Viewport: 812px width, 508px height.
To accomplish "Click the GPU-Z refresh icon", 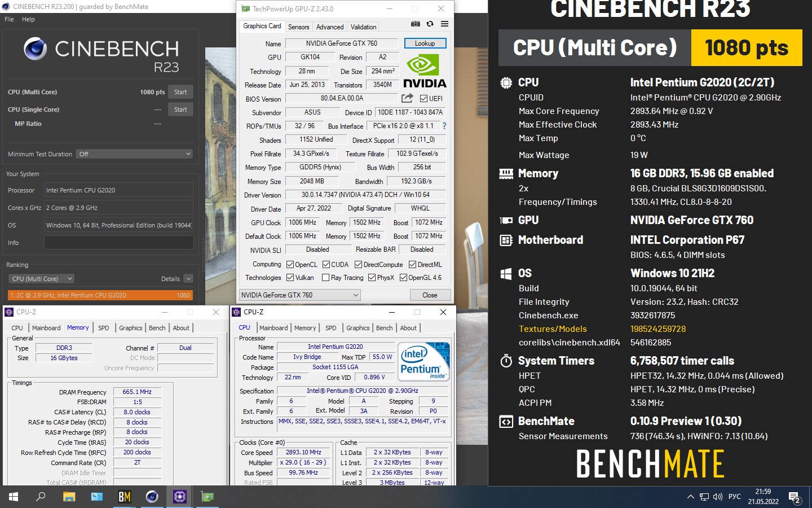I will pyautogui.click(x=430, y=24).
